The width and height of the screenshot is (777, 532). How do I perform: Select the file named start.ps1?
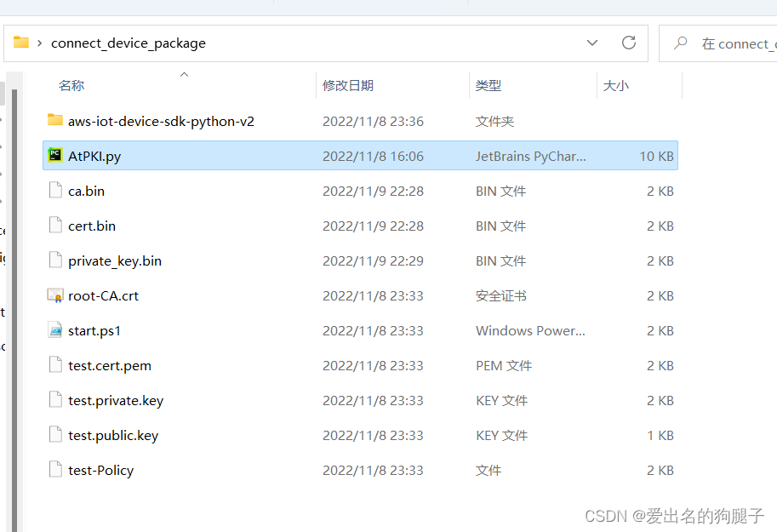[x=94, y=331]
